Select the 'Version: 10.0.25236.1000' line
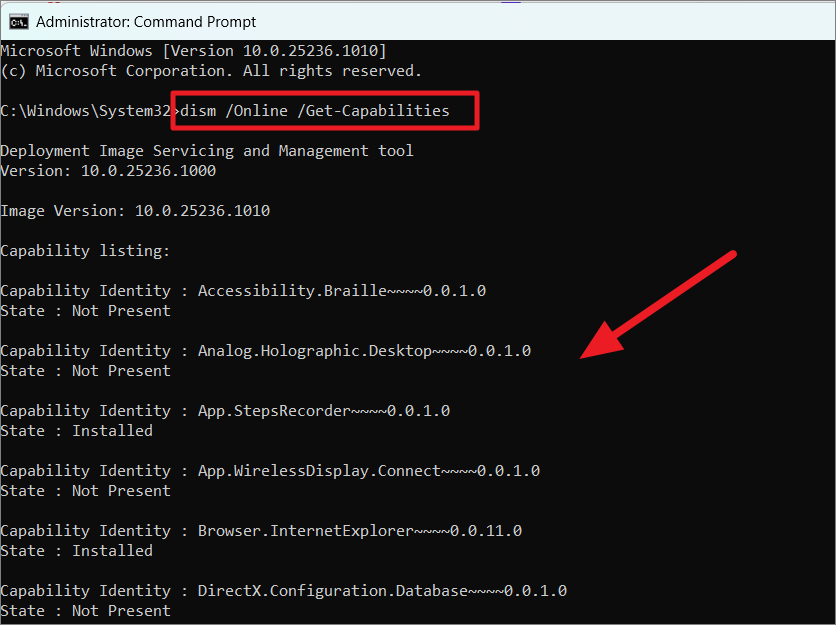This screenshot has width=836, height=625. click(x=108, y=171)
